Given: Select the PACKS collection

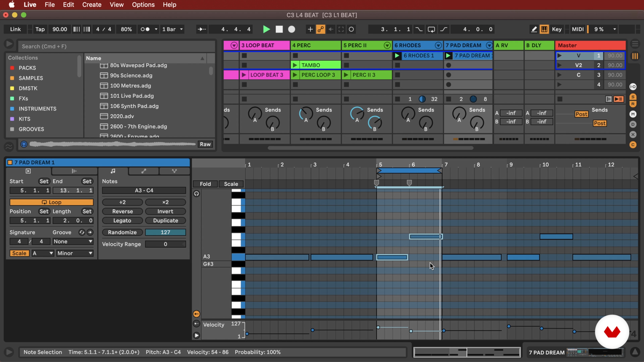Looking at the screenshot, I should pos(27,68).
